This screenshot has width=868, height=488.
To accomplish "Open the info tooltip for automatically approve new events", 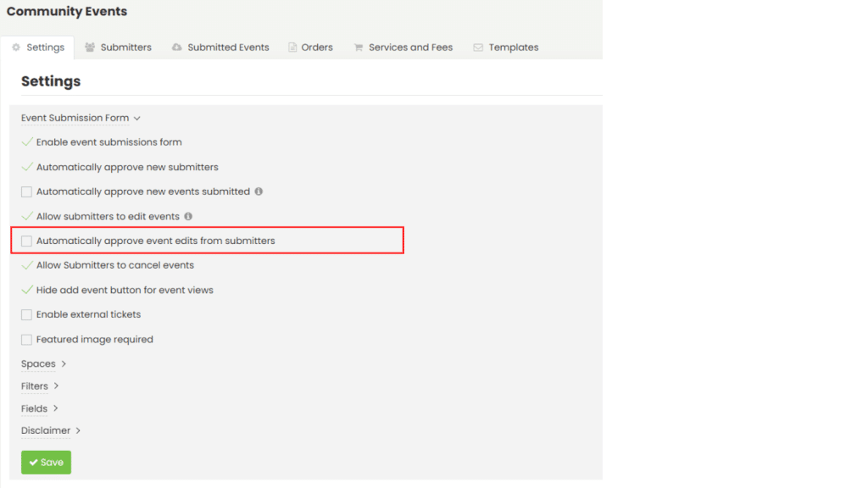I will pos(259,191).
